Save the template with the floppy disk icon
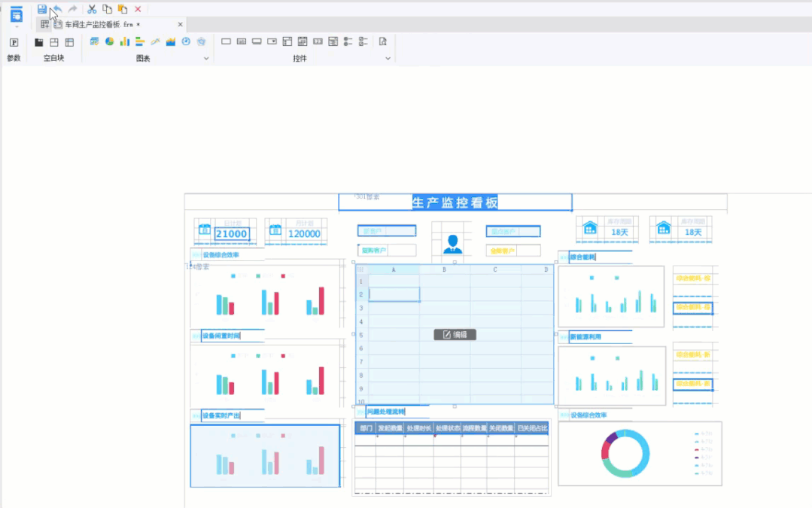 pos(42,9)
